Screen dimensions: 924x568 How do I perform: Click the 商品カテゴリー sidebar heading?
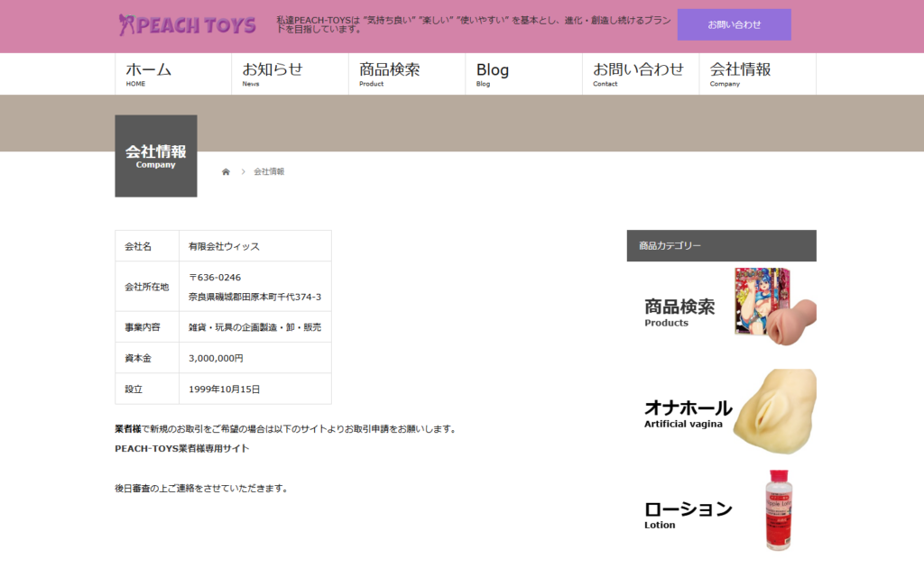pos(722,245)
